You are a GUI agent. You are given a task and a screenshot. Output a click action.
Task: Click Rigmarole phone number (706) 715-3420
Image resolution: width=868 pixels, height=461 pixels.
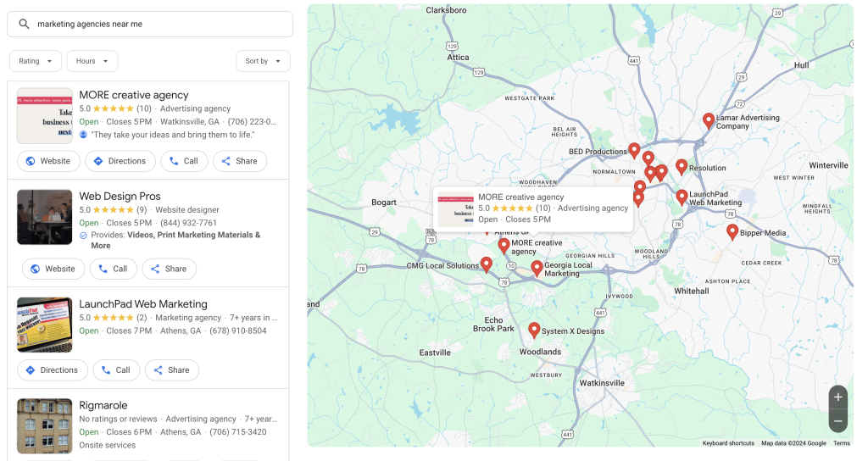click(238, 432)
